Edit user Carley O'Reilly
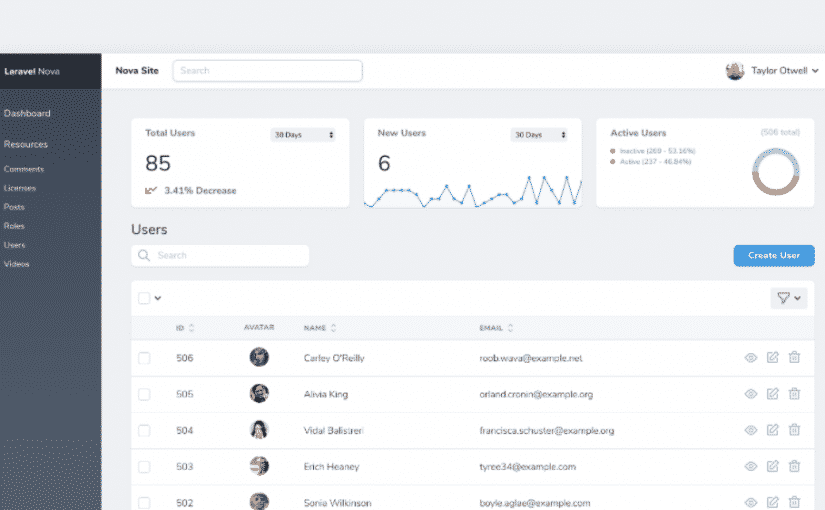The image size is (825, 510). [x=772, y=357]
